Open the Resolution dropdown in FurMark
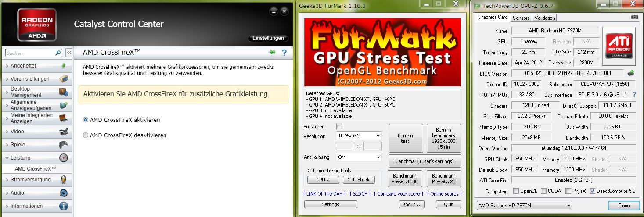The image size is (644, 217). 359,136
